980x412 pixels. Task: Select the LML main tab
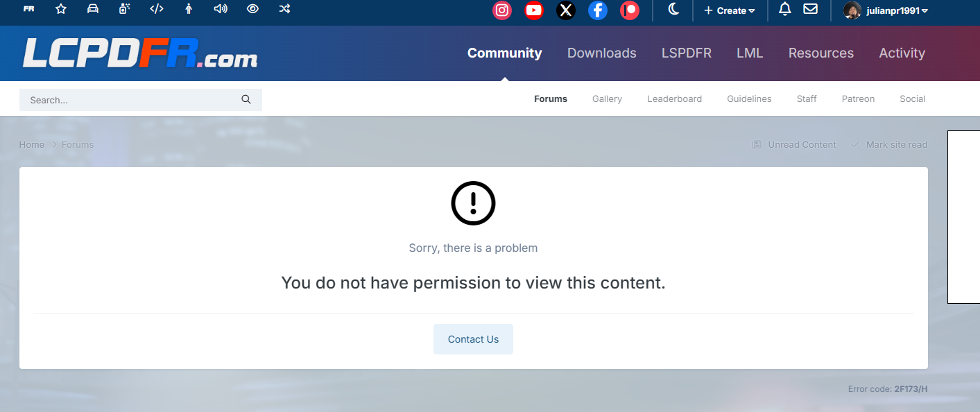(x=750, y=53)
